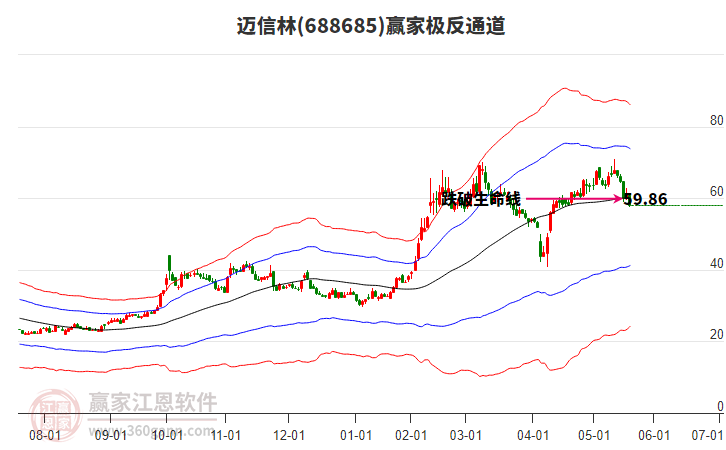Click the 12-01 date axis label
Viewport: 726px width, 450px height.
pos(289,435)
